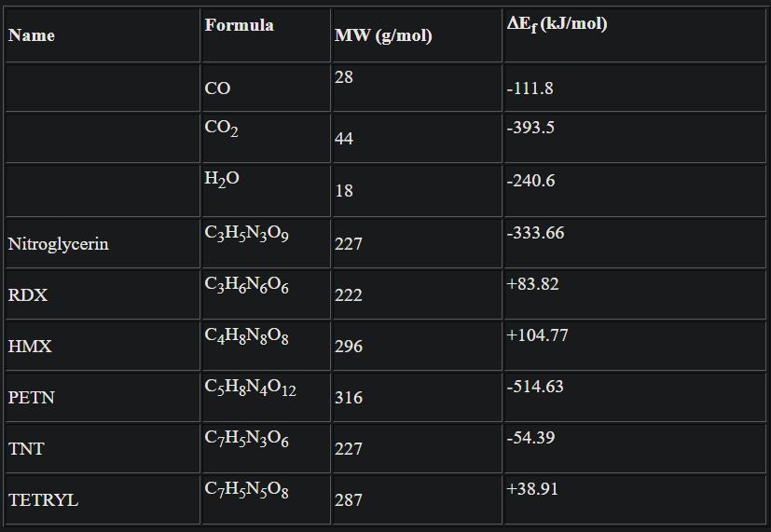Click the molecular weight value 296
Screen dimensions: 771x532
[348, 347]
